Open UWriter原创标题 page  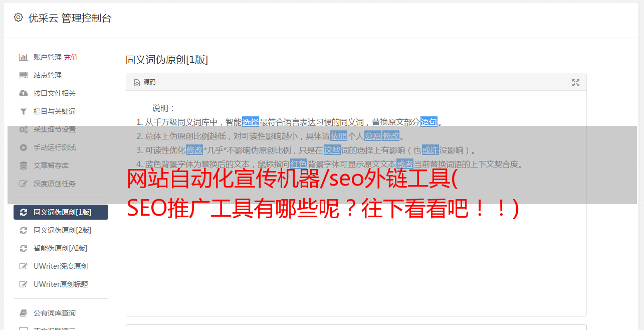click(x=61, y=284)
